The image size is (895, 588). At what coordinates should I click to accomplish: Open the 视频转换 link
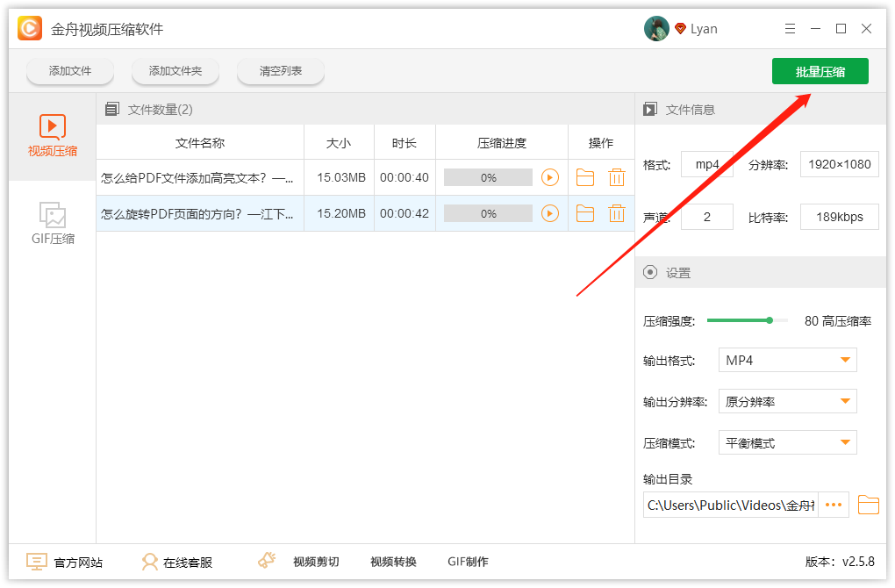[x=393, y=562]
